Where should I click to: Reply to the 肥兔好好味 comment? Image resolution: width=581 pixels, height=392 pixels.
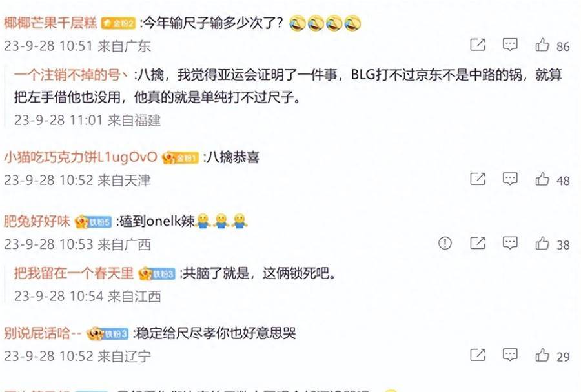(x=510, y=243)
